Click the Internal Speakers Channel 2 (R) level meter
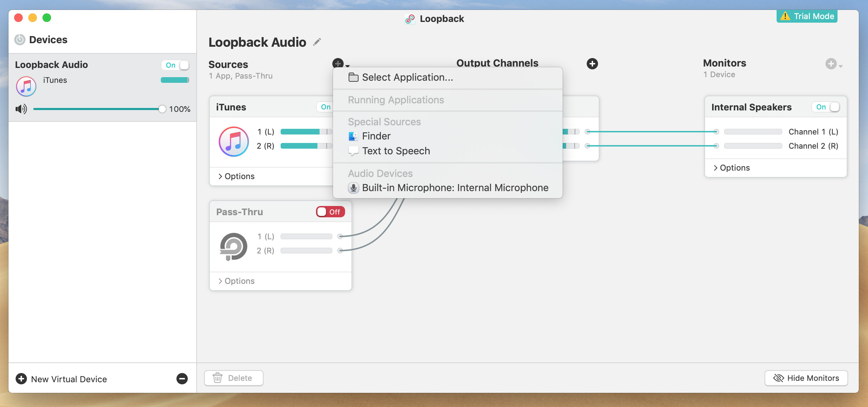 point(753,146)
